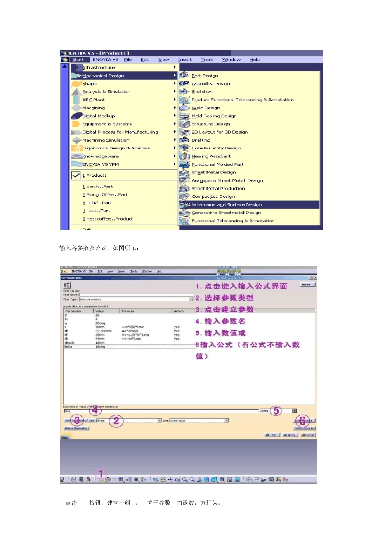Click Cancel button in Formulas dialog
The width and height of the screenshot is (392, 555).
[x=308, y=435]
